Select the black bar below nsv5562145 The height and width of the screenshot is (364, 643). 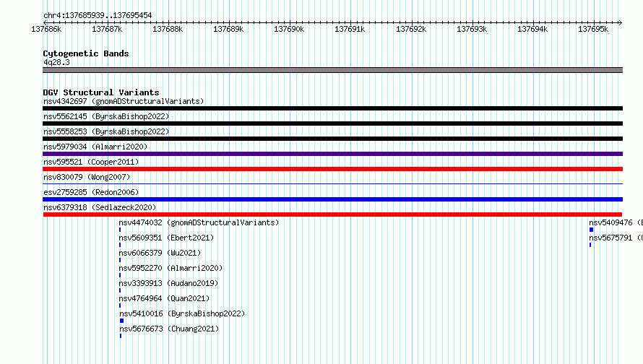point(332,123)
